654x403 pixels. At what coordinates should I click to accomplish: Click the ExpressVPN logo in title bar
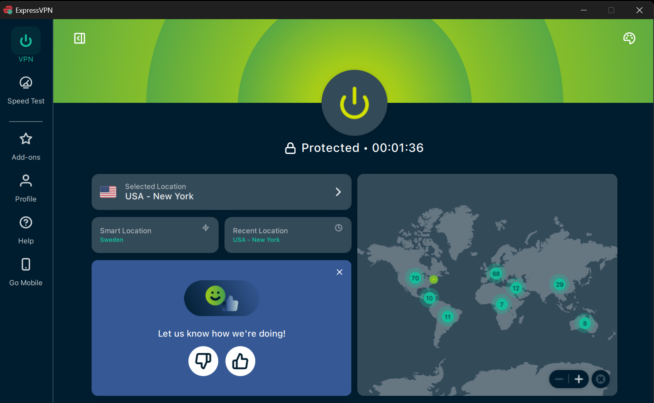coord(8,10)
